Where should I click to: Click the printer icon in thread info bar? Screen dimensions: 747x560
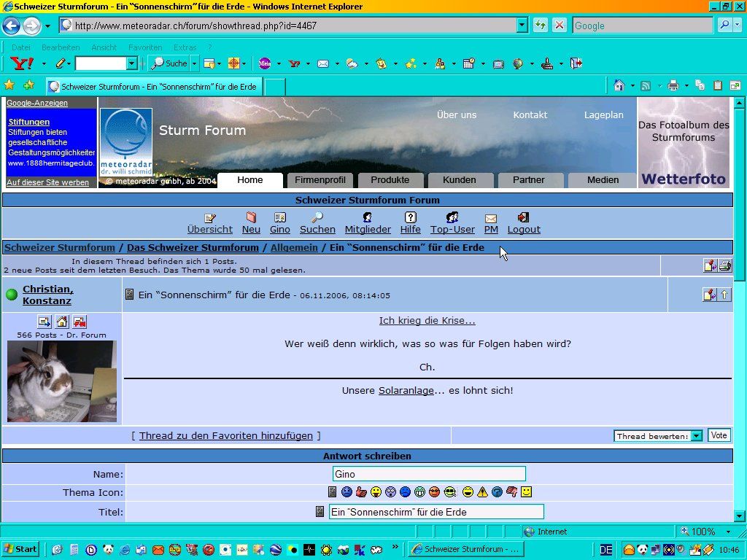pos(724,265)
